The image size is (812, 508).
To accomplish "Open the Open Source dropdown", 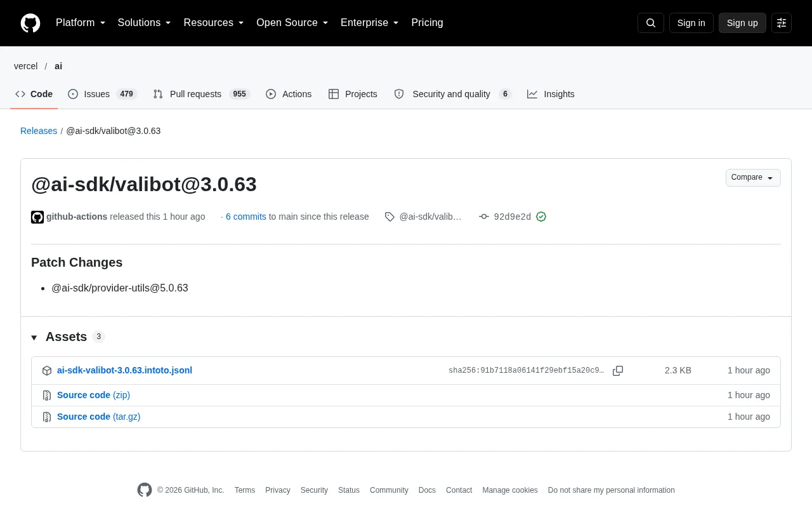I will pyautogui.click(x=292, y=23).
